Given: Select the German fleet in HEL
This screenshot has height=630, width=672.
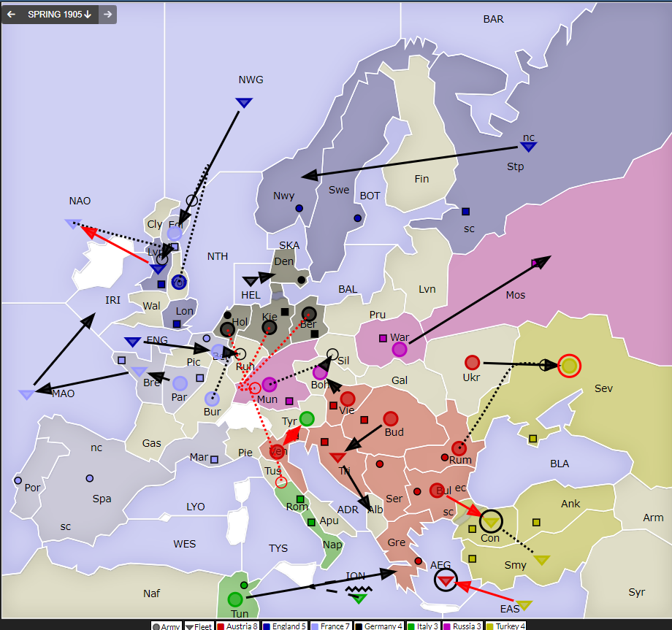Looking at the screenshot, I should click(x=251, y=281).
